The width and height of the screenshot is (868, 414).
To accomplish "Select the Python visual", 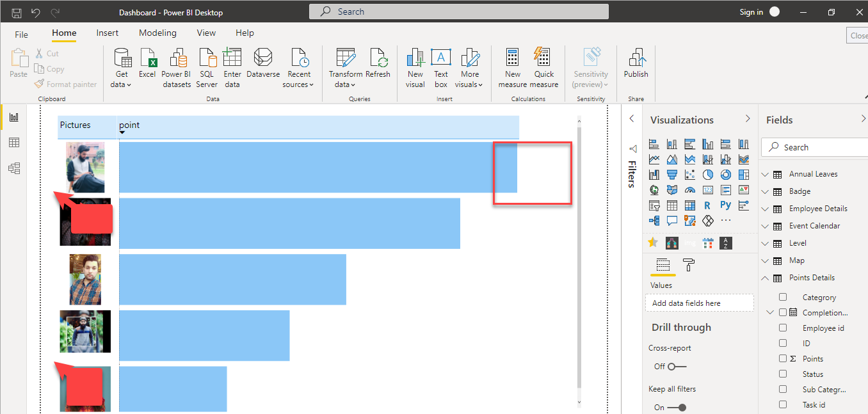I will [725, 205].
